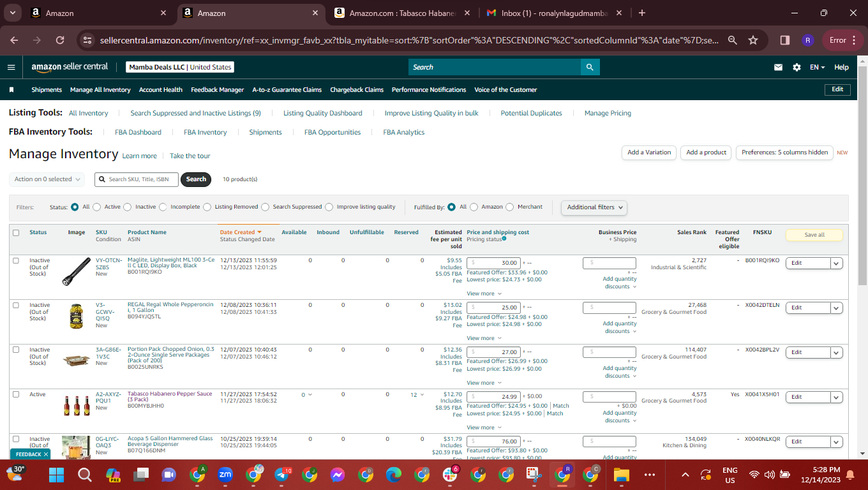The height and width of the screenshot is (490, 868).
Task: Open the Zoom zm taskbar icon
Action: pyautogui.click(x=225, y=475)
